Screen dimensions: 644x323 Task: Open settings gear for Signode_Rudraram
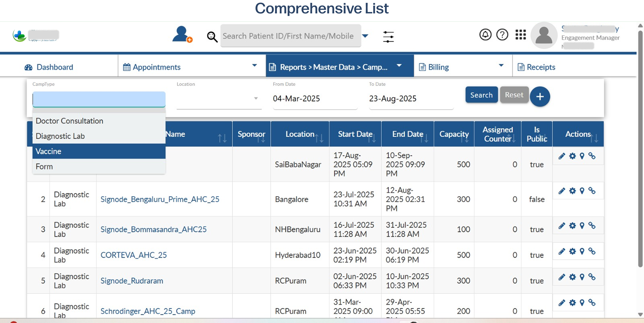pos(572,277)
